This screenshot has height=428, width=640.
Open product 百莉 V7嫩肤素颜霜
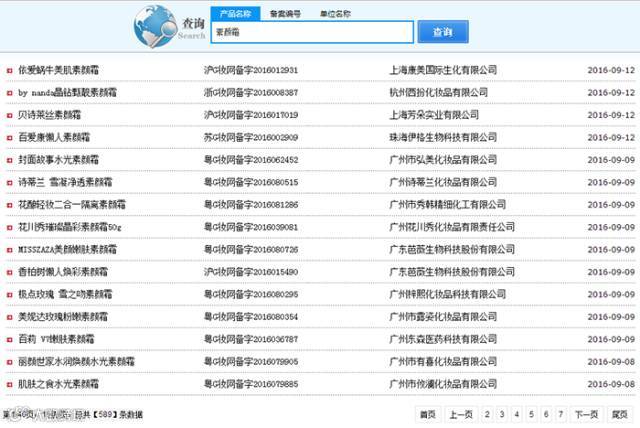tap(56, 339)
